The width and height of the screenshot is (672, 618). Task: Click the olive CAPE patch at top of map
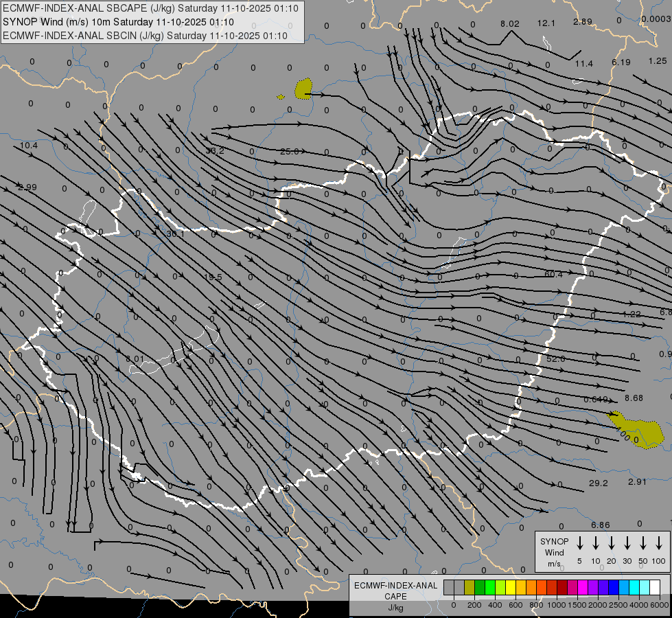point(303,89)
